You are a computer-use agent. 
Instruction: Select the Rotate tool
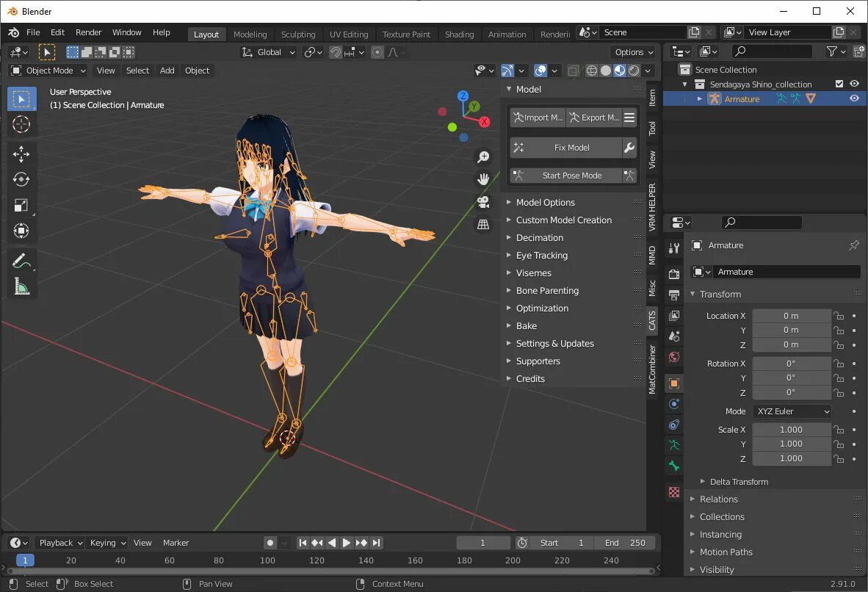[21, 179]
